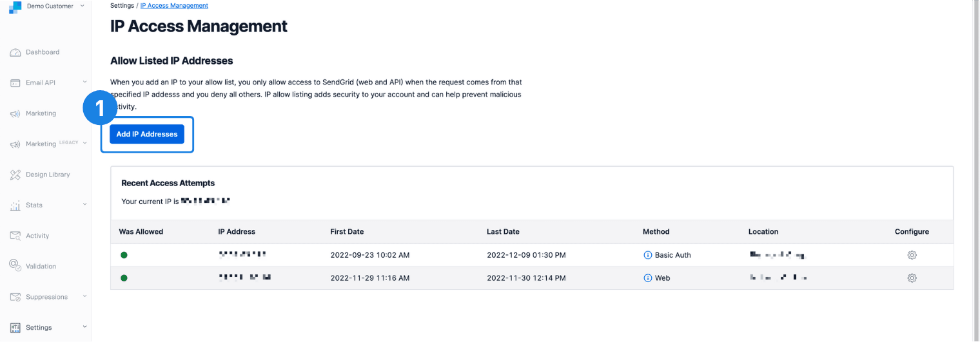The image size is (980, 342).
Task: Click the Configure column header
Action: (912, 231)
